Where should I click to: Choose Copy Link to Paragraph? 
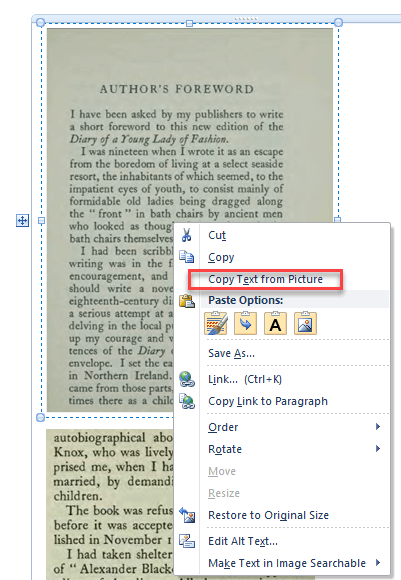268,401
